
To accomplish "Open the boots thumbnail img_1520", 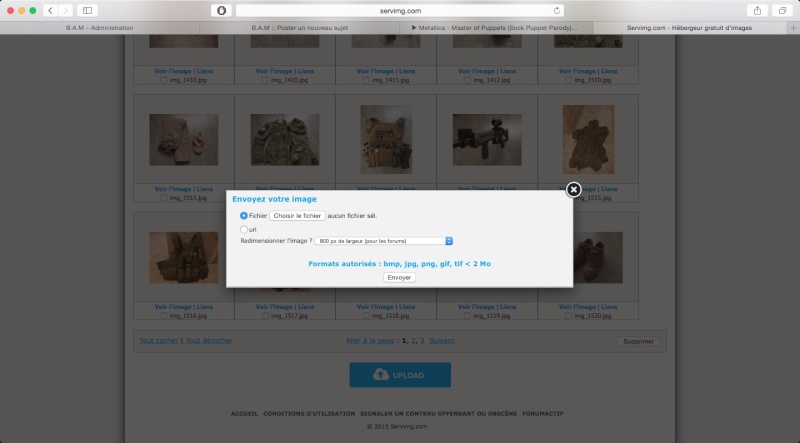I will (598, 258).
